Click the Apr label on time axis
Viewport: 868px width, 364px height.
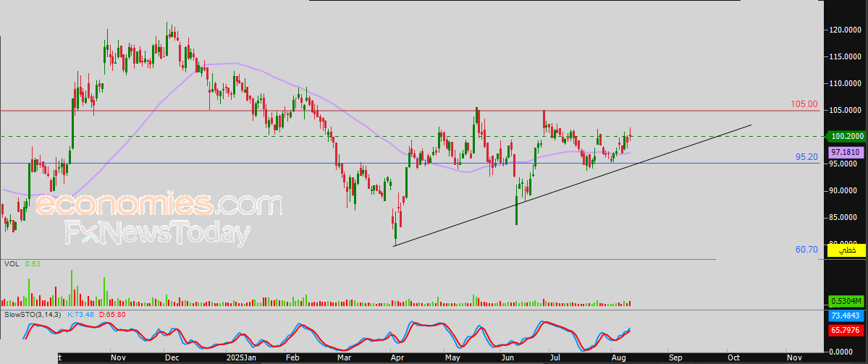pos(397,358)
